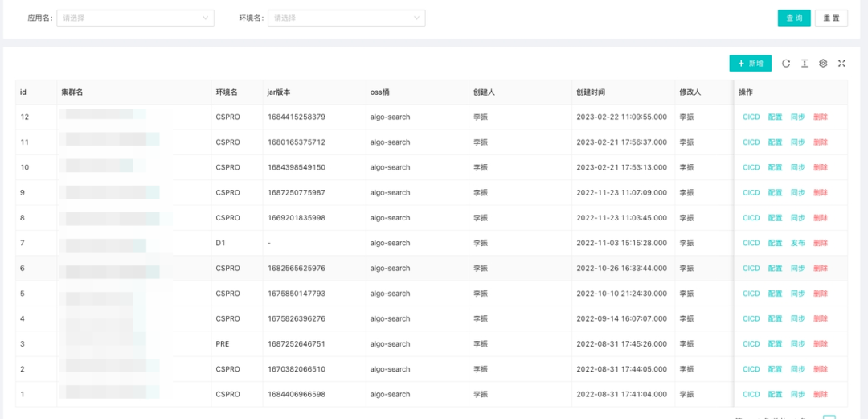Click the refresh table icon

click(x=786, y=64)
